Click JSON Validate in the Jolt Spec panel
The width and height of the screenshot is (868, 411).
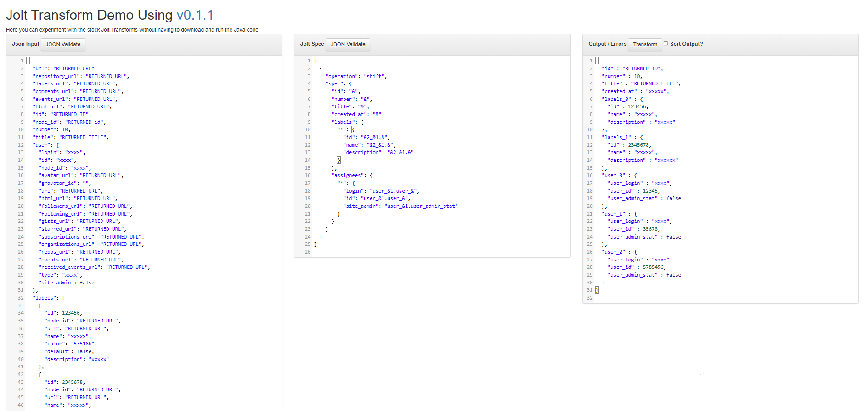click(x=348, y=44)
